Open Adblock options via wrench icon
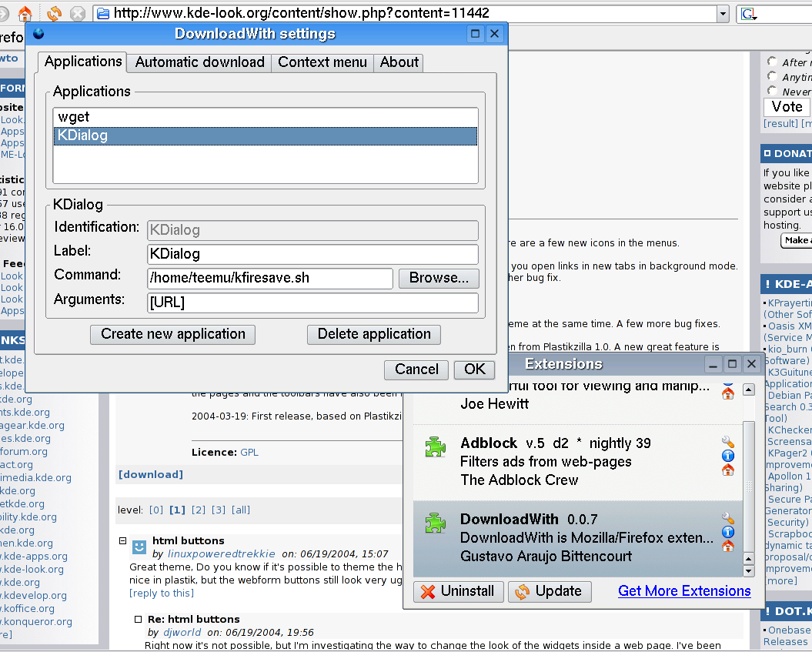This screenshot has height=652, width=812. click(727, 441)
